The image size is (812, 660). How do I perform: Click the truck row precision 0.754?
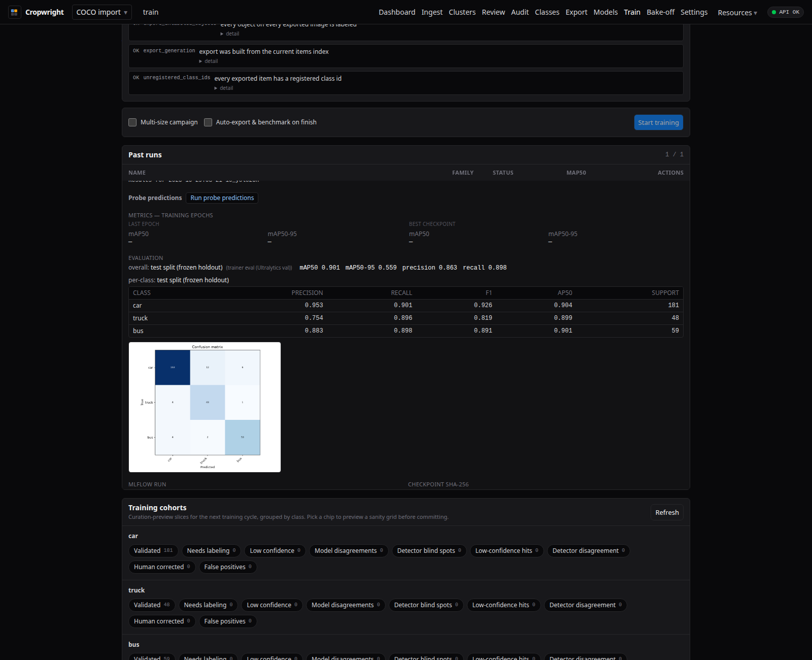click(x=314, y=318)
